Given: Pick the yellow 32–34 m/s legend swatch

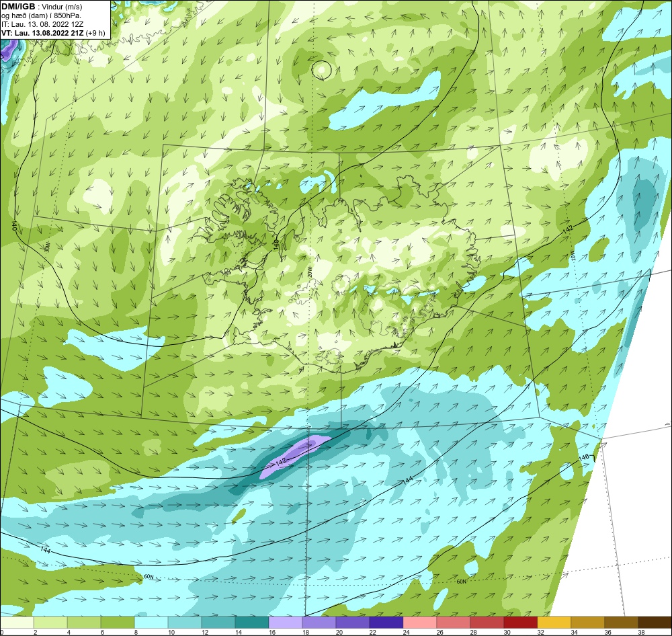Looking at the screenshot, I should point(554,622).
